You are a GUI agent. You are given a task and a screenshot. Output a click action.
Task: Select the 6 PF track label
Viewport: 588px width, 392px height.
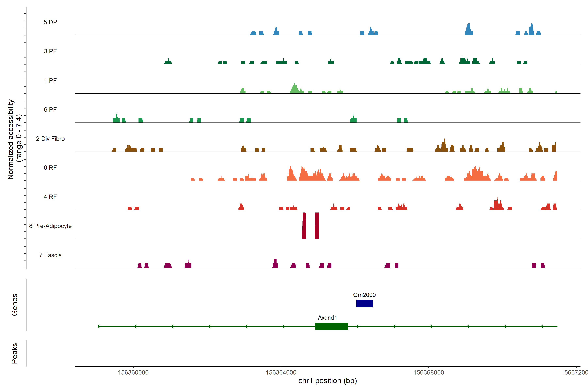click(x=50, y=109)
